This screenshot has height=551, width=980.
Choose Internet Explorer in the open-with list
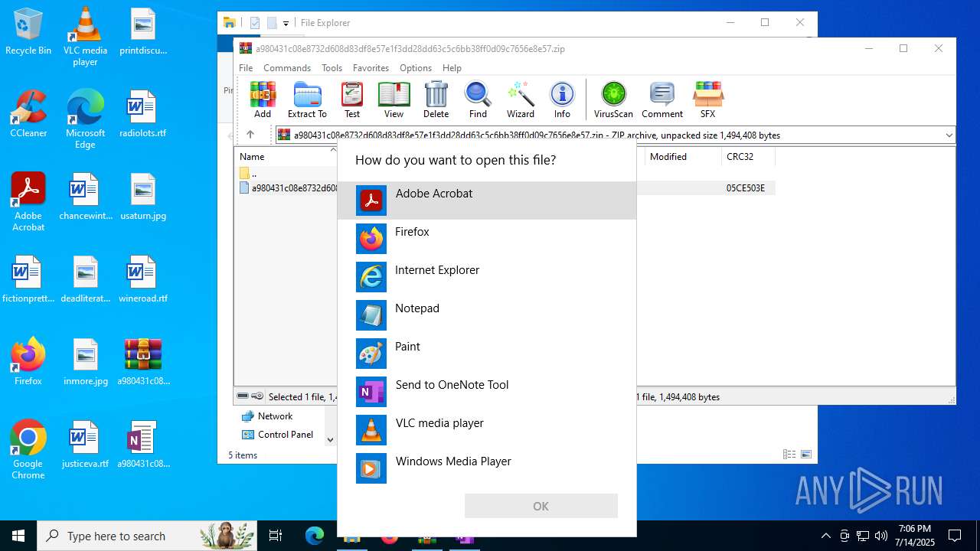[x=487, y=277]
